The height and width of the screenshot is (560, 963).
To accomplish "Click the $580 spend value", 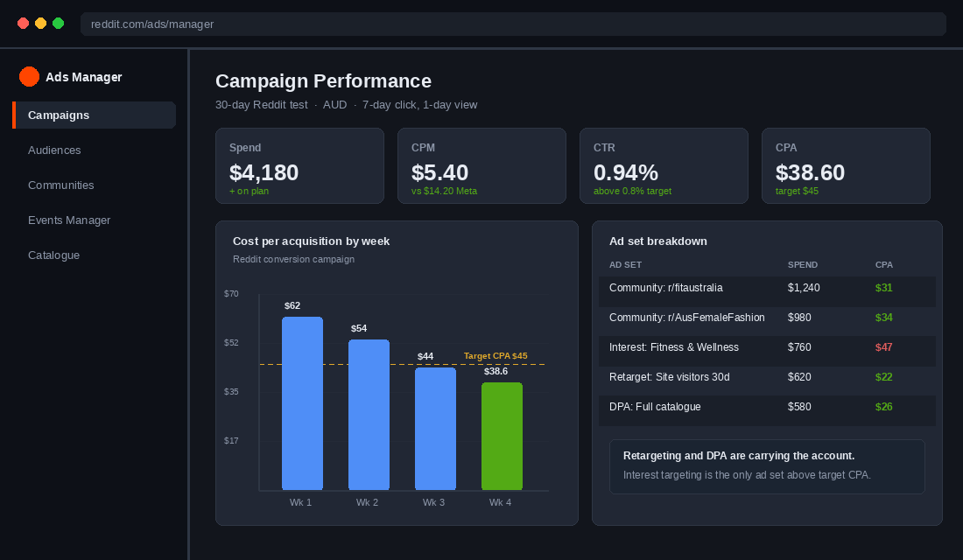I will (799, 407).
